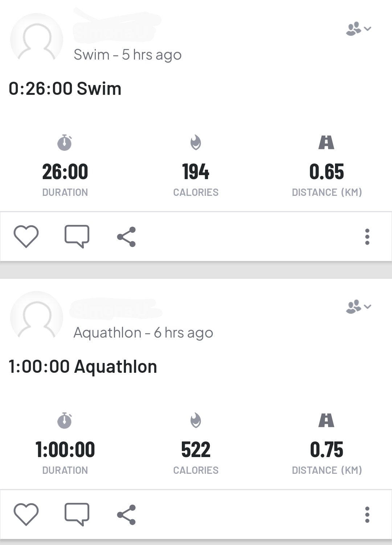Viewport: 392px width, 545px height.
Task: Comment on the Swim workout
Action: 77,237
